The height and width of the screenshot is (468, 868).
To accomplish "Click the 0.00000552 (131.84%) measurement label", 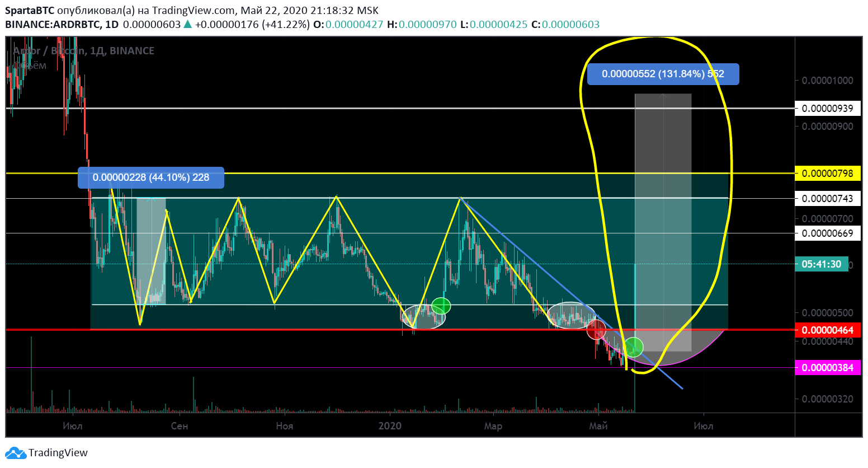I will 663,74.
